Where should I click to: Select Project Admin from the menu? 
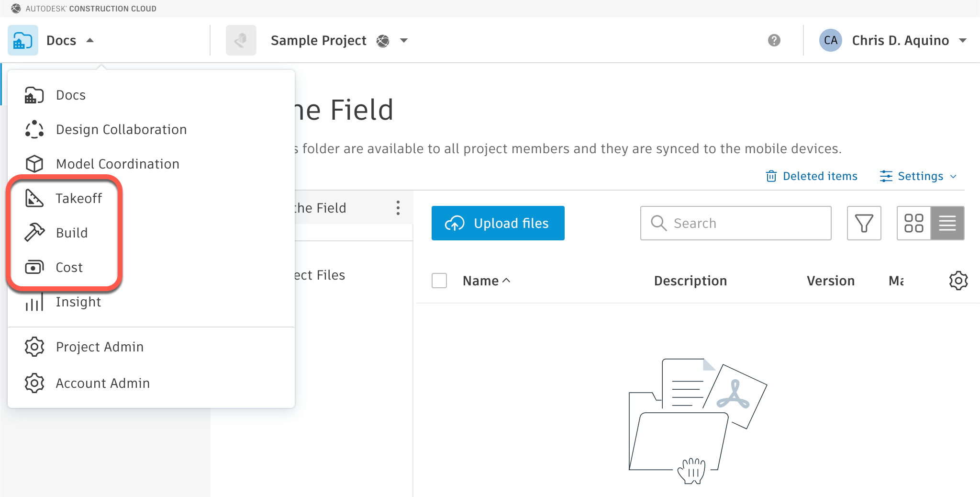click(100, 346)
